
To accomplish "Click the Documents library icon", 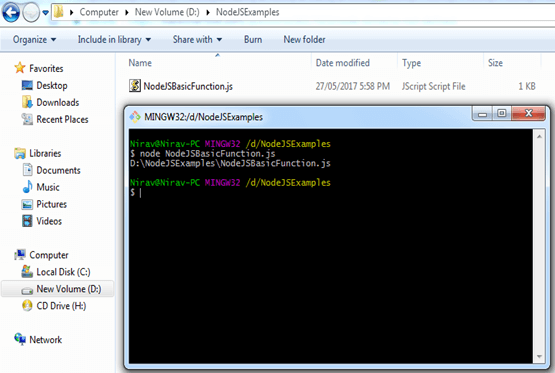I will [27, 170].
